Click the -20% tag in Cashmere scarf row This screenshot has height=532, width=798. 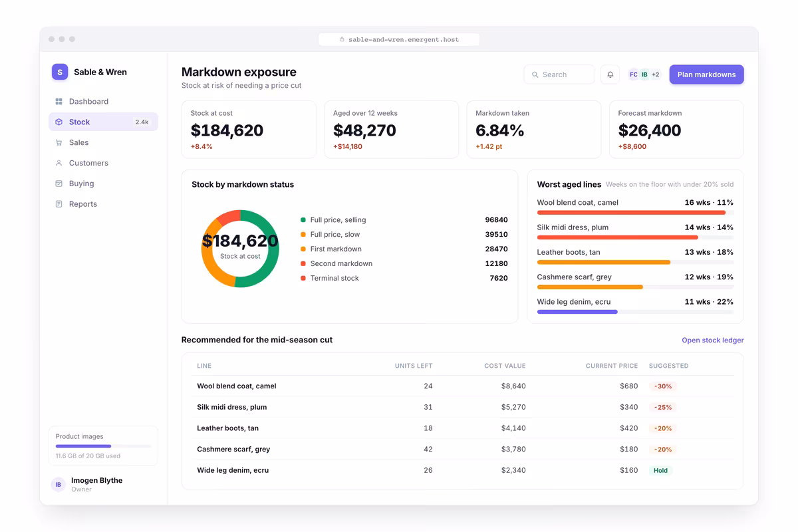pyautogui.click(x=662, y=450)
